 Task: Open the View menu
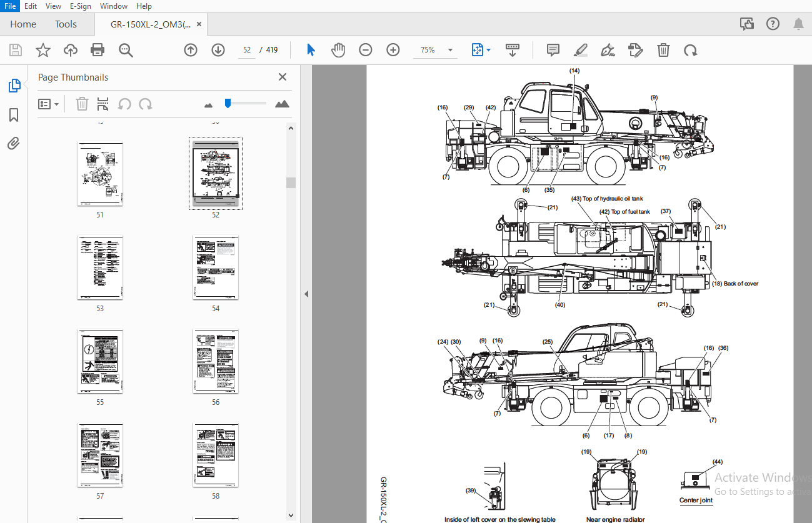(x=54, y=6)
